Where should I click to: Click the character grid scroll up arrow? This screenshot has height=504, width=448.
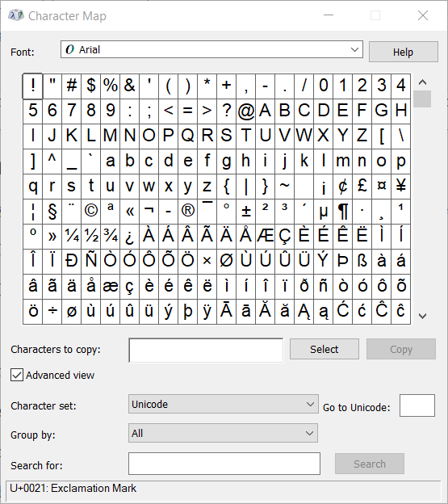(422, 82)
